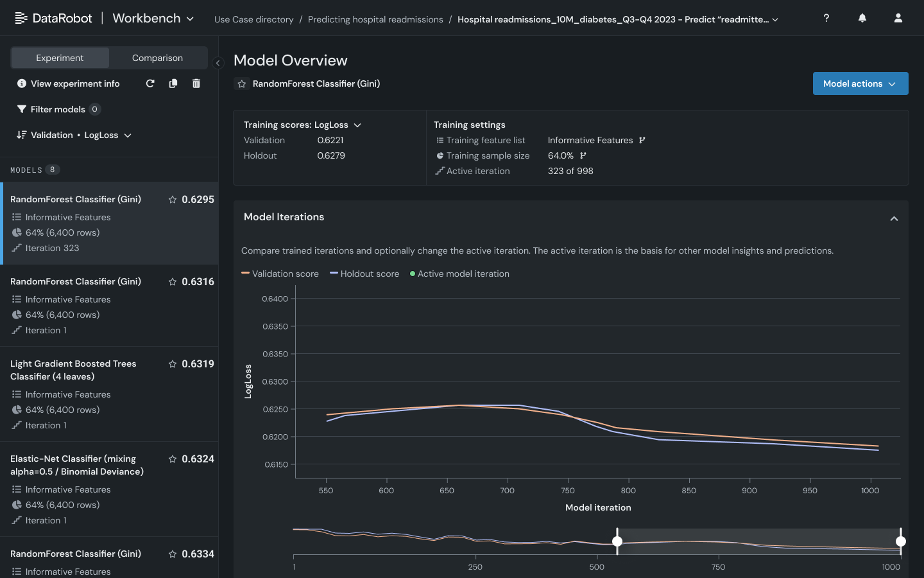Click the branch icon beside Informative Features
Viewport: 924px width, 578px height.
(642, 140)
